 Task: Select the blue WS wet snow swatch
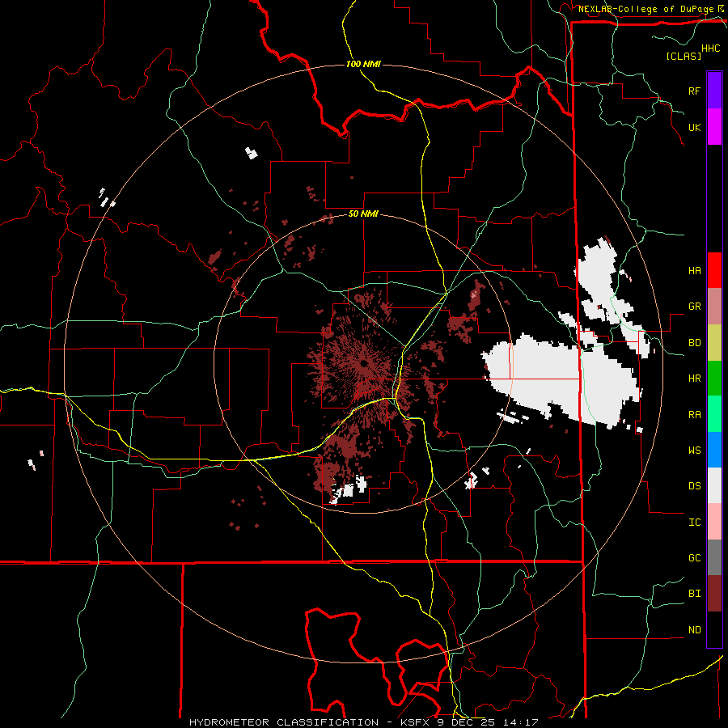point(714,450)
